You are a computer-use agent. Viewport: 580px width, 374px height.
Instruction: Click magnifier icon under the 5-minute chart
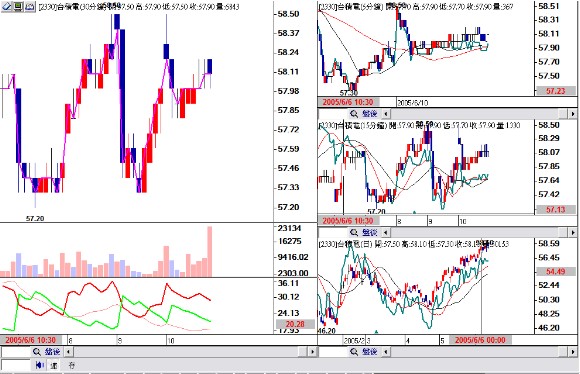354,114
